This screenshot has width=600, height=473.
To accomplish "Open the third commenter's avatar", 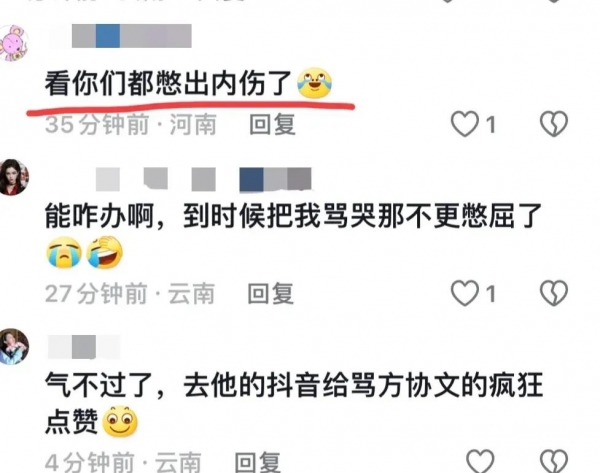I will [14, 346].
